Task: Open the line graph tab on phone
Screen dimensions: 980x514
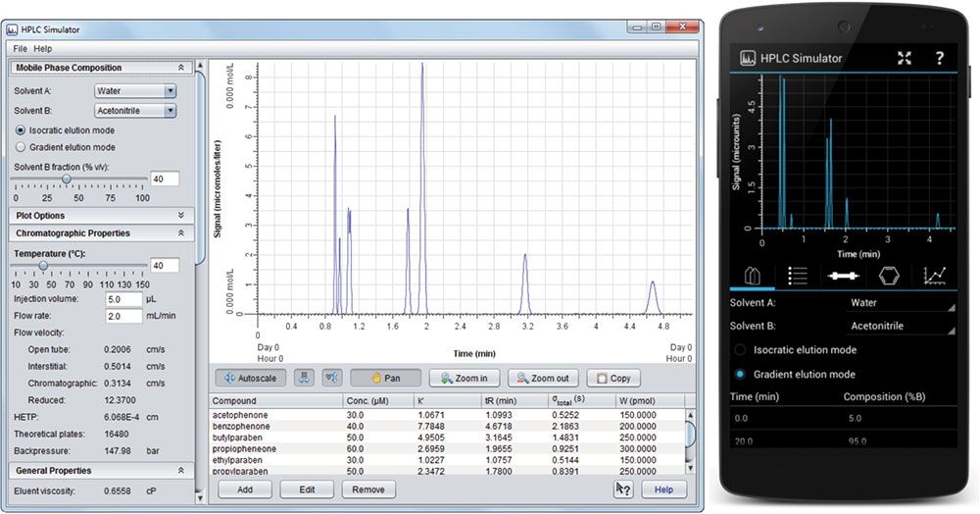Action: point(934,275)
